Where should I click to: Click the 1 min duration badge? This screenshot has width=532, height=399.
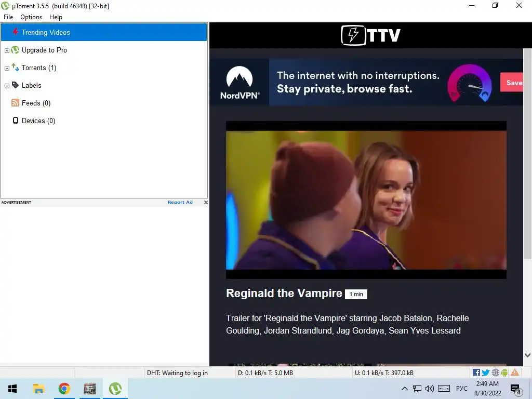pos(356,294)
